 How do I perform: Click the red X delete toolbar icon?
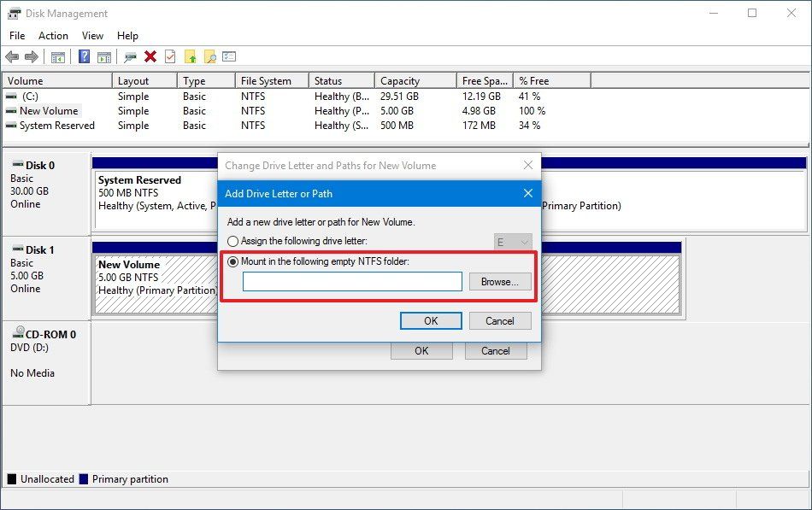click(150, 57)
